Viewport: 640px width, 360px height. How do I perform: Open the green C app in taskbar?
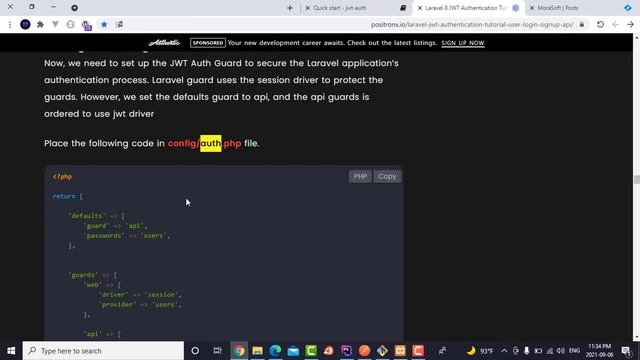[311, 351]
